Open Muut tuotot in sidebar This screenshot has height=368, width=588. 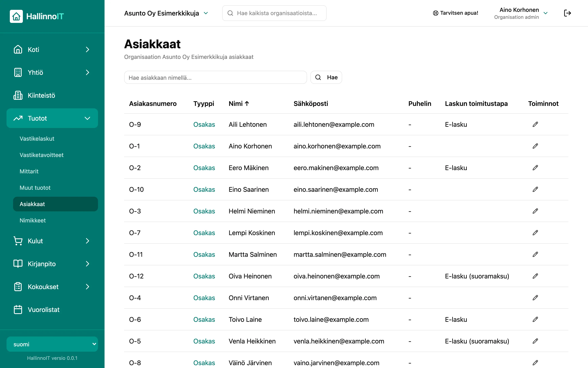click(x=35, y=188)
